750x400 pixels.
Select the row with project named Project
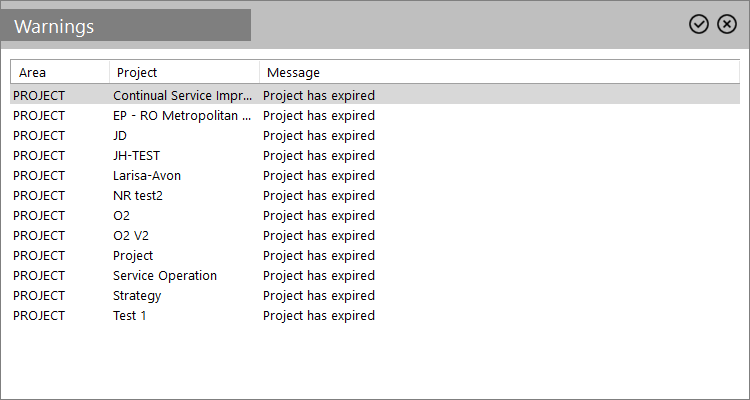pyautogui.click(x=375, y=256)
